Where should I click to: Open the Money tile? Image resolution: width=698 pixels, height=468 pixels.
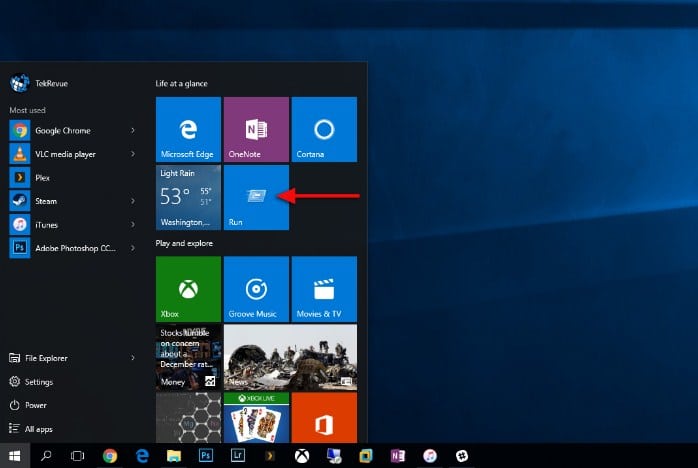188,357
